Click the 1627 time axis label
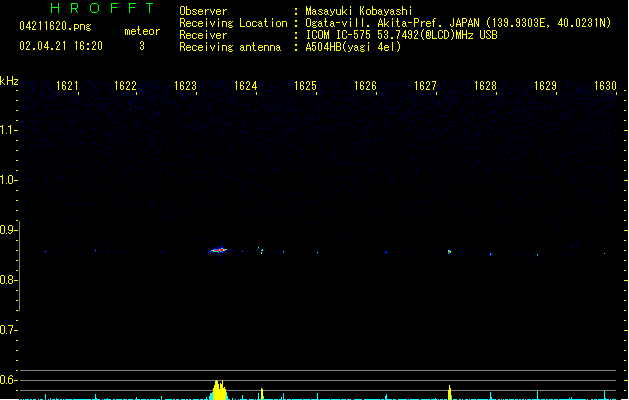Viewport: 629px width, 400px height. click(x=425, y=86)
